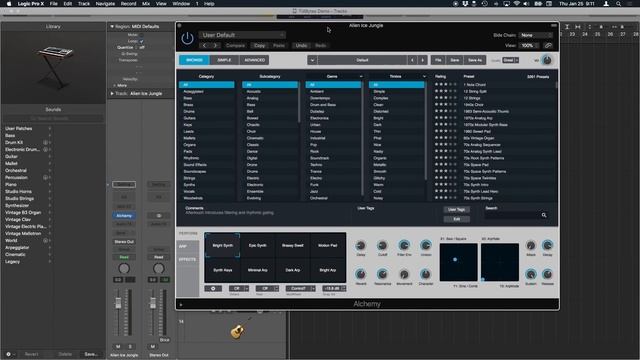Open the Mix menu in menu bar

tap(146, 4)
